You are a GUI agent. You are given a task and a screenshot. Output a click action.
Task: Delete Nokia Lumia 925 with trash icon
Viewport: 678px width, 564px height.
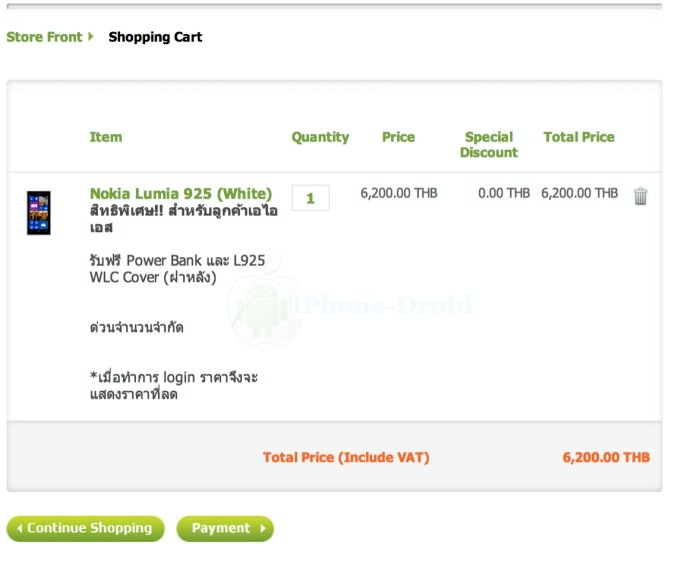640,196
